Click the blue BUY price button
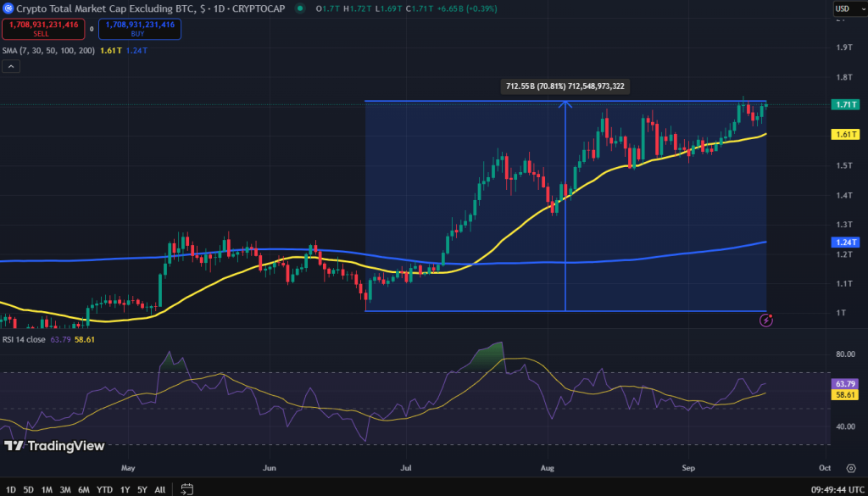The image size is (868, 496). click(x=140, y=29)
